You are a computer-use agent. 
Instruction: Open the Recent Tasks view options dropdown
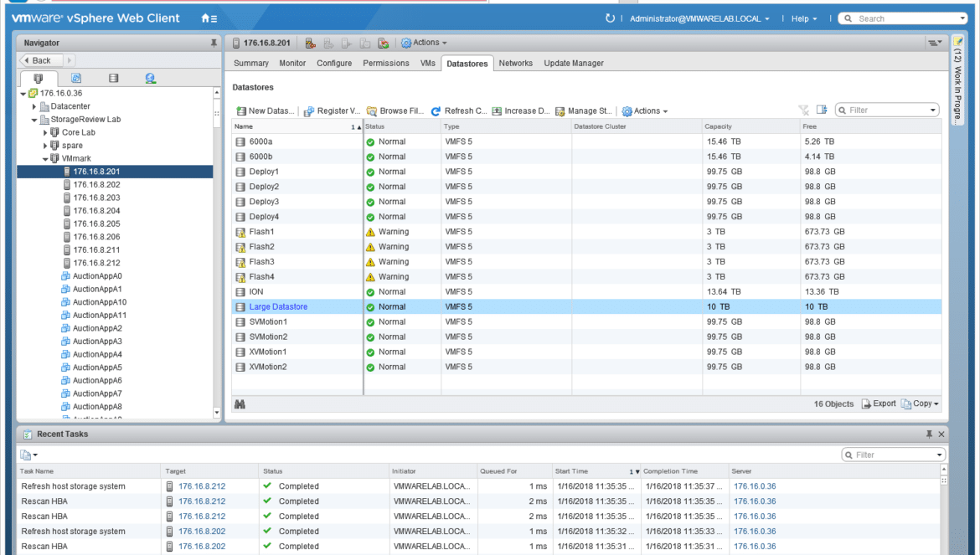tap(28, 455)
